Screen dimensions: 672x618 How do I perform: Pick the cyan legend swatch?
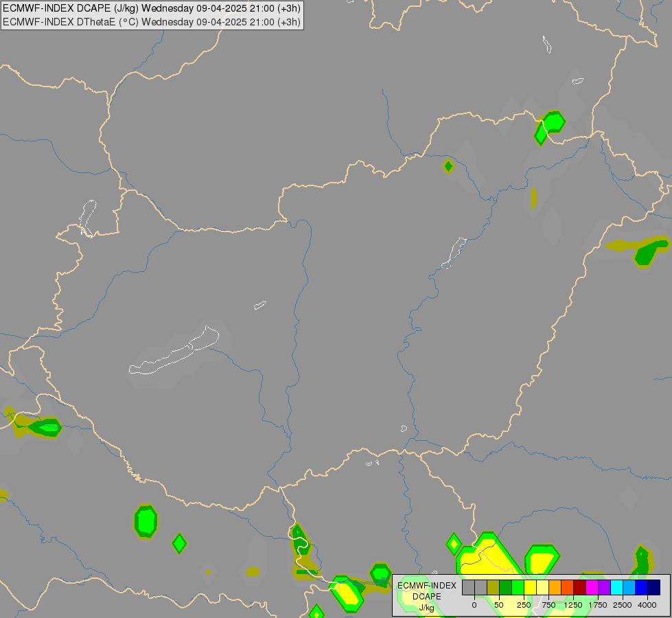pyautogui.click(x=616, y=587)
